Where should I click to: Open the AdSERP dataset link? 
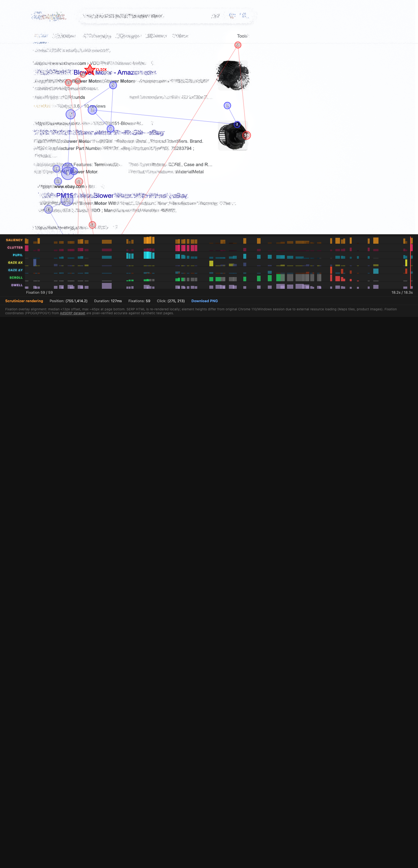(x=72, y=313)
